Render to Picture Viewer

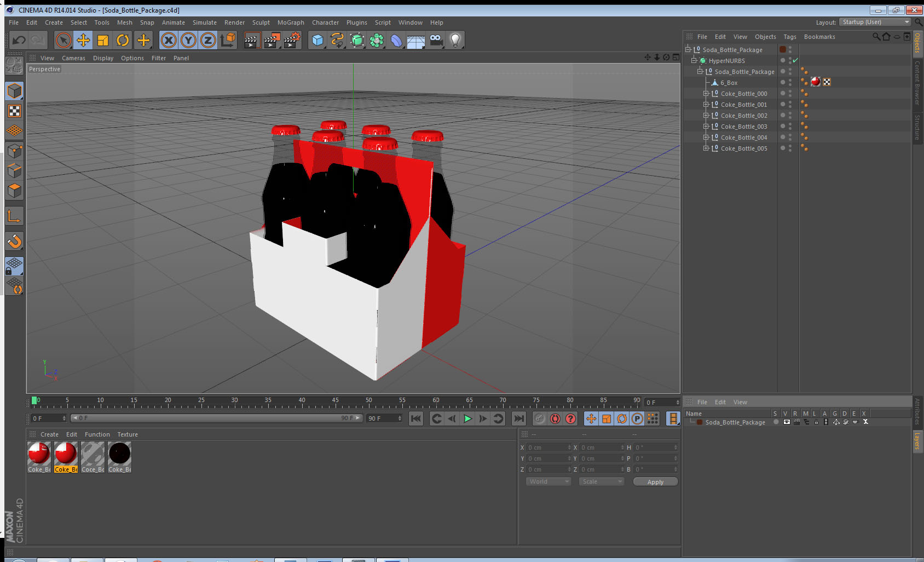272,40
